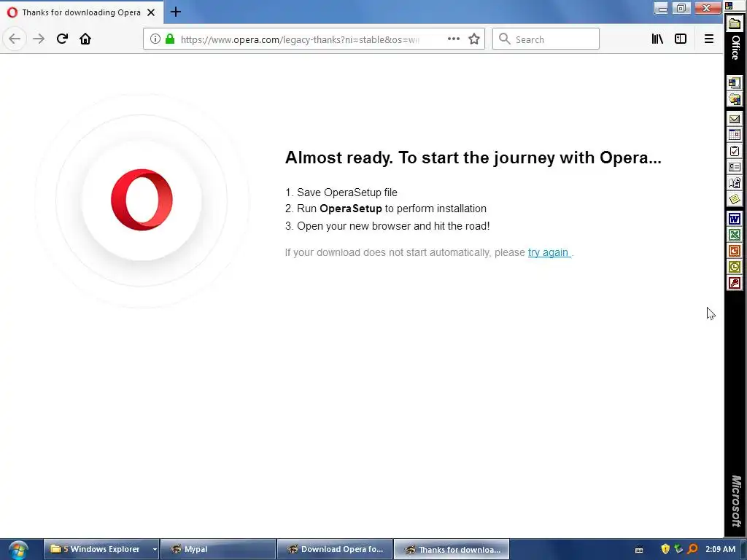Launch Microsoft Access from Office bar
Screen dimensions: 747x560
coord(735,283)
